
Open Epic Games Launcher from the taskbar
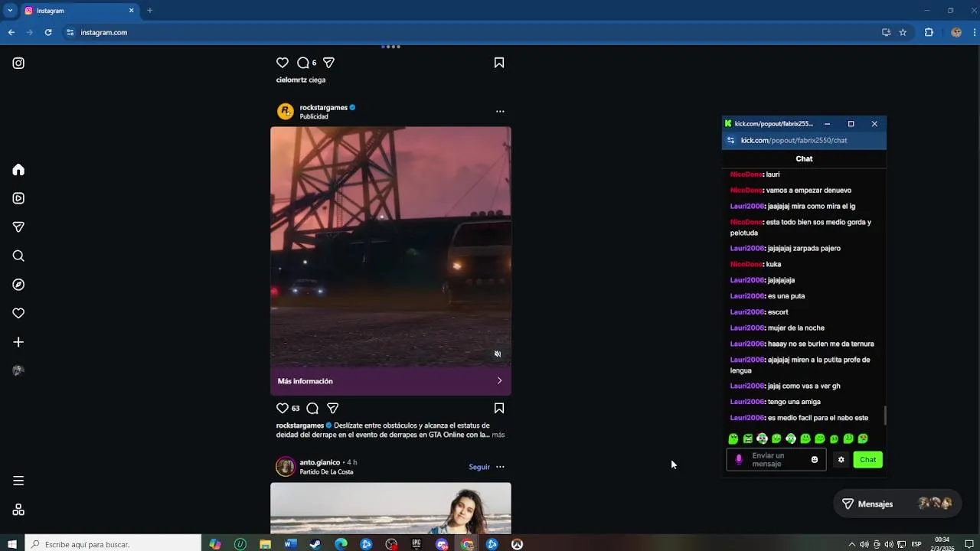(x=416, y=544)
